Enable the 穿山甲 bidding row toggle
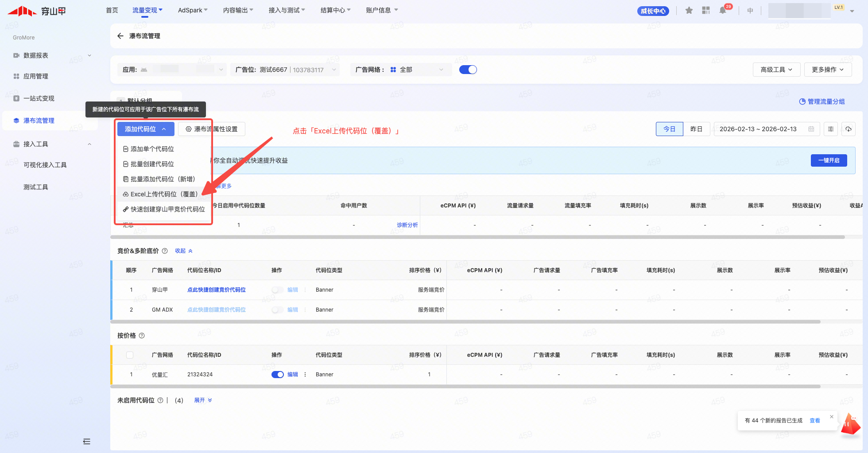 coord(278,290)
